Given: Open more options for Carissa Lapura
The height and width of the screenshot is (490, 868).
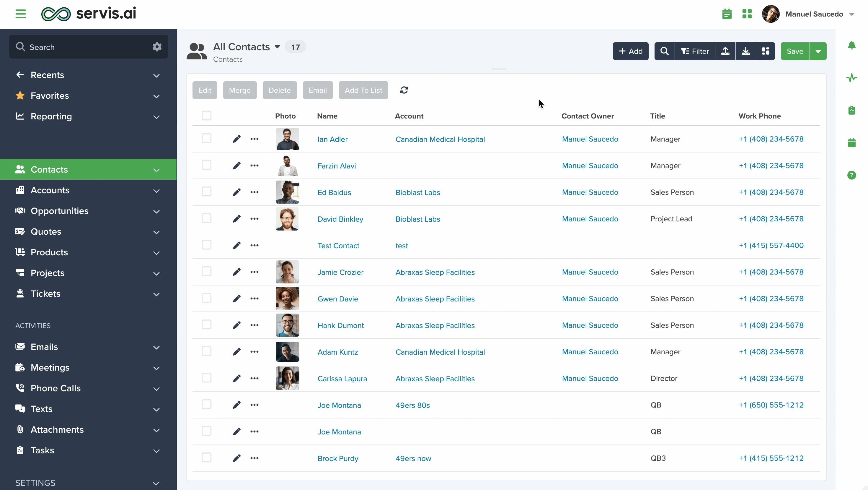Looking at the screenshot, I should click(254, 378).
